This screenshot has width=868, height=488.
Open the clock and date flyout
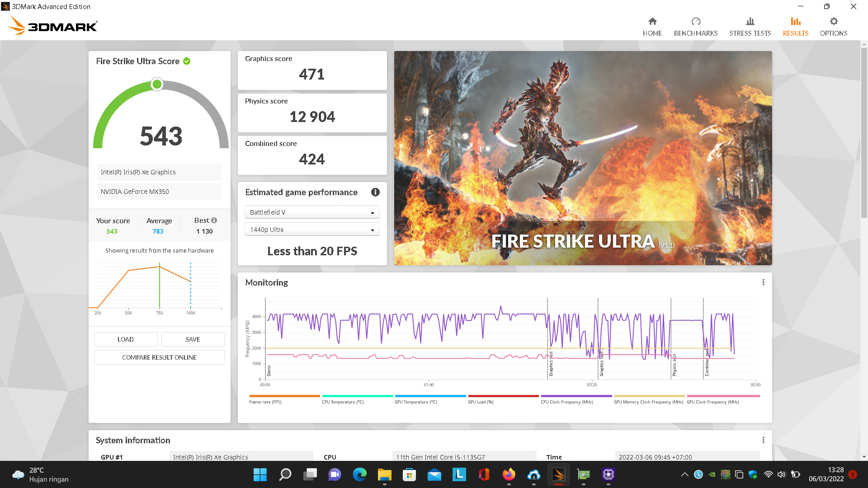click(x=826, y=474)
